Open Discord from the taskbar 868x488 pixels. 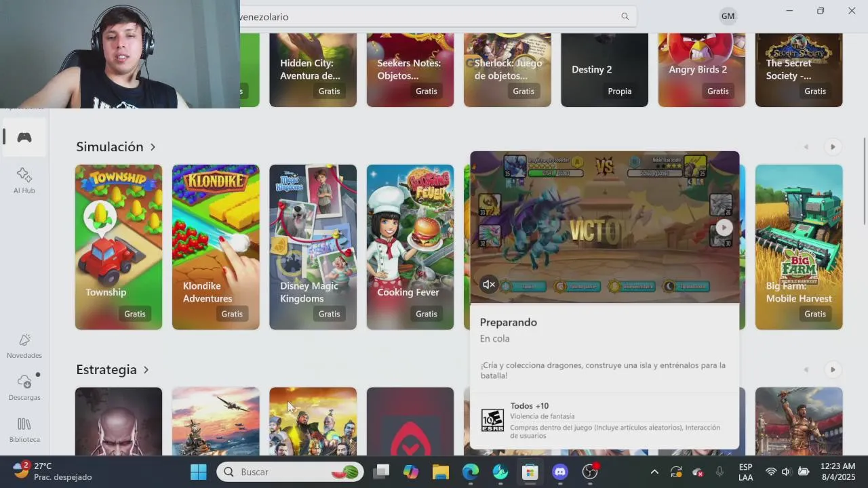click(x=560, y=472)
